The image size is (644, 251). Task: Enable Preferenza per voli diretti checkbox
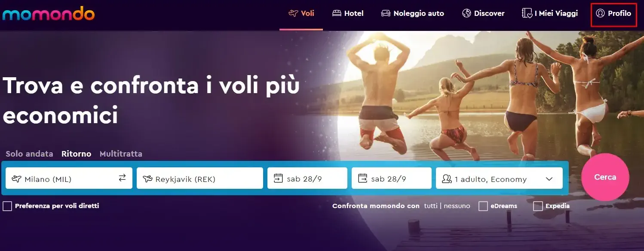click(x=7, y=206)
